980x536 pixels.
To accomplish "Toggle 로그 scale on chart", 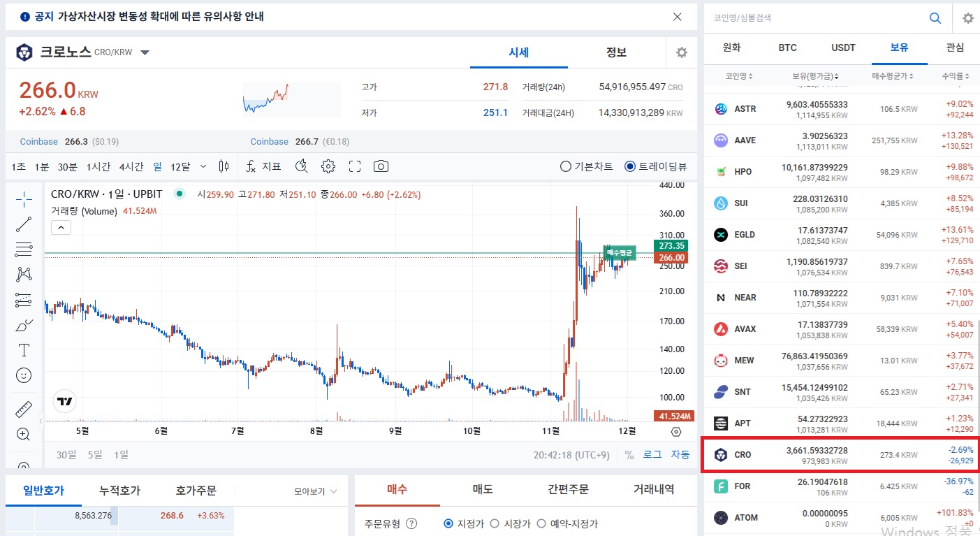I will coord(652,455).
